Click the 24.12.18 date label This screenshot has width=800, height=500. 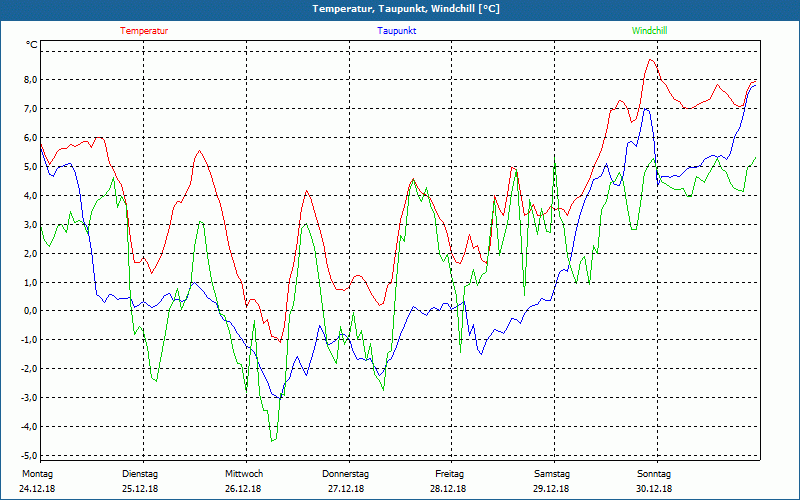click(37, 489)
